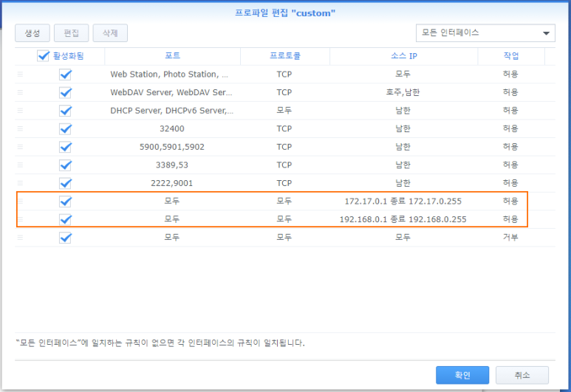571x392 pixels.
Task: Grab the drag handle of 32400 row
Action: pyautogui.click(x=21, y=128)
